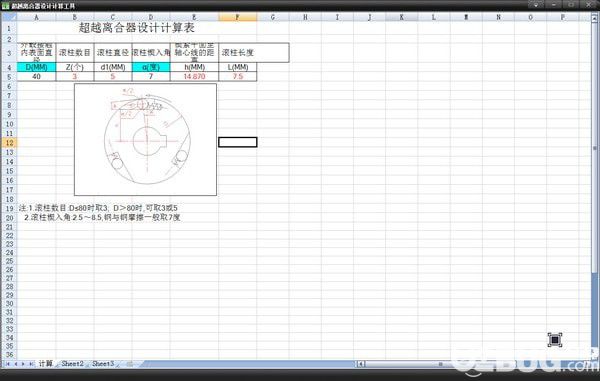Select highlighted column F header
The width and height of the screenshot is (600, 381).
(x=238, y=17)
